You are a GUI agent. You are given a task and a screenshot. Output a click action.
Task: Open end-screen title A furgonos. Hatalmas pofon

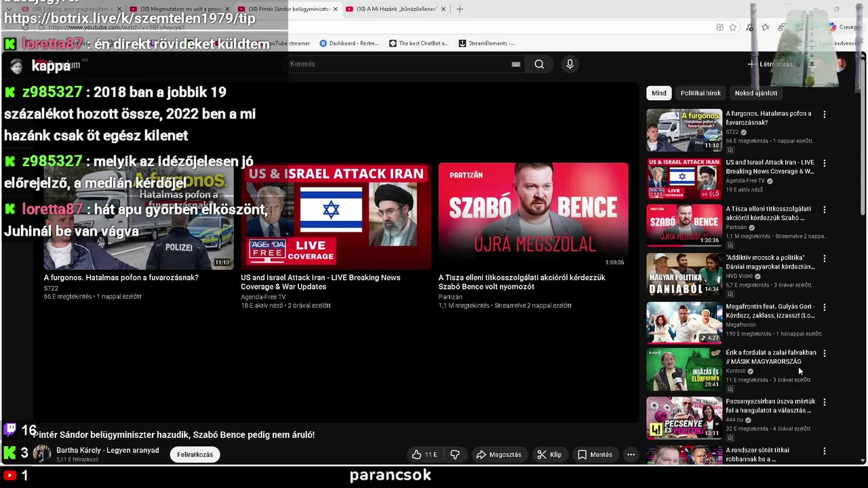pos(121,278)
